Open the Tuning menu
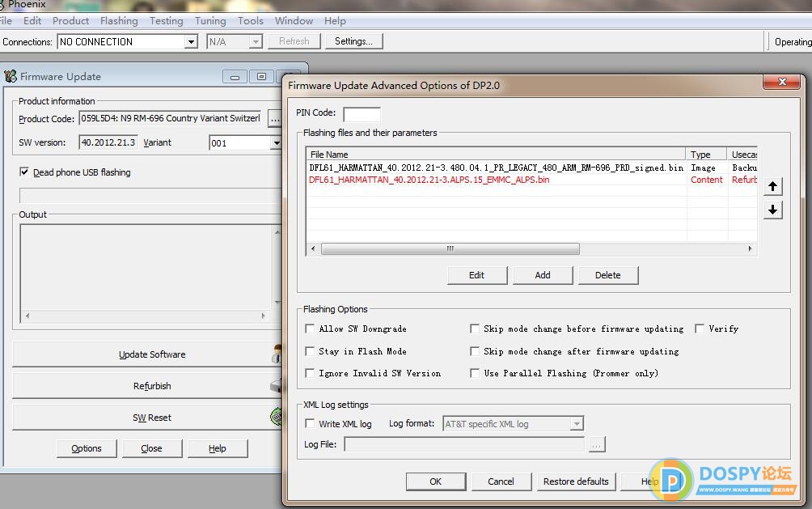Viewport: 812px width, 509px height. click(x=210, y=21)
